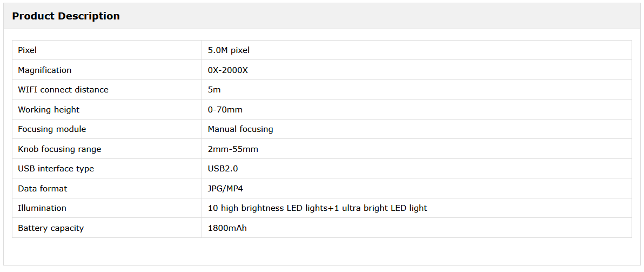Click the 0-70mm value cell
This screenshot has width=644, height=272.
click(225, 110)
